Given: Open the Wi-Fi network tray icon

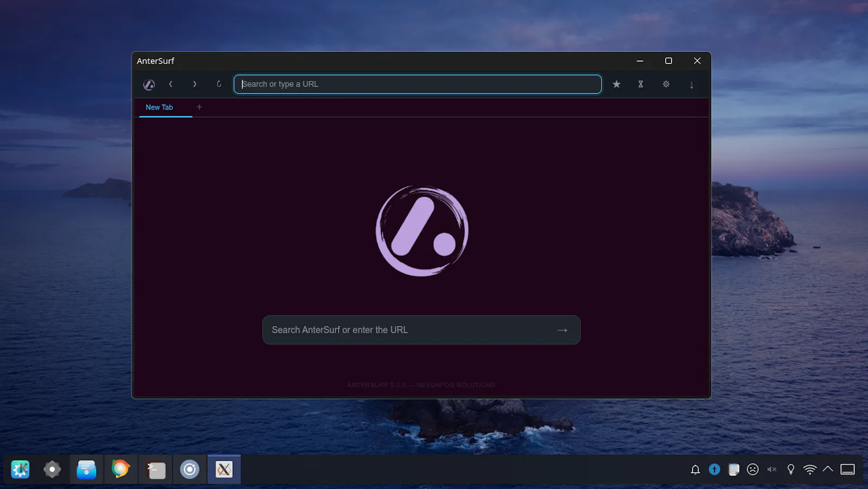Looking at the screenshot, I should pyautogui.click(x=810, y=469).
